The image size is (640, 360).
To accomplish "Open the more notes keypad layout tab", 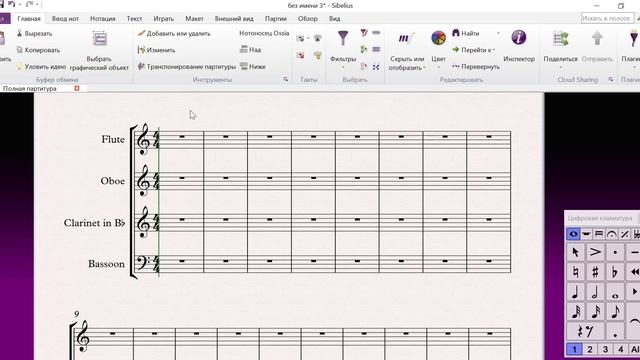I will (x=586, y=234).
